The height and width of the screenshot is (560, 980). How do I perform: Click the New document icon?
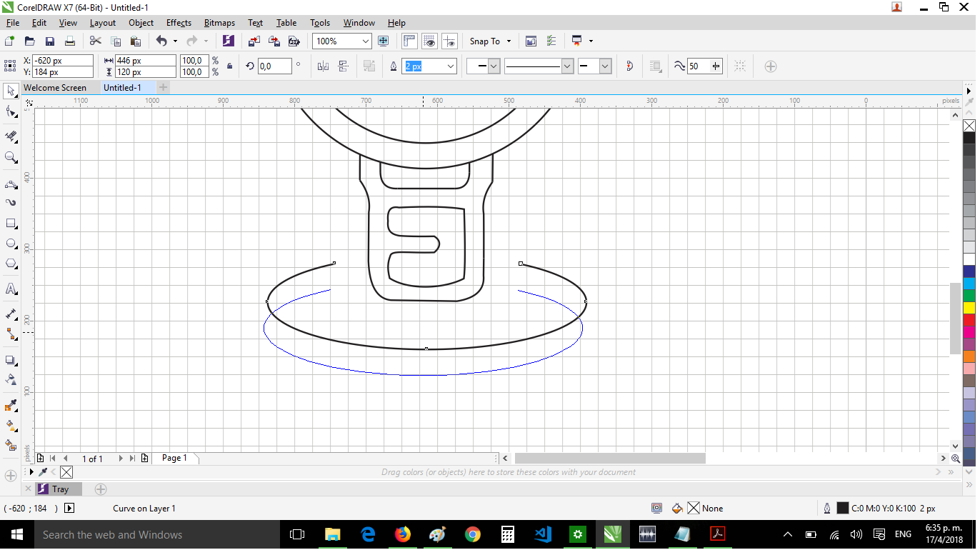coord(10,41)
